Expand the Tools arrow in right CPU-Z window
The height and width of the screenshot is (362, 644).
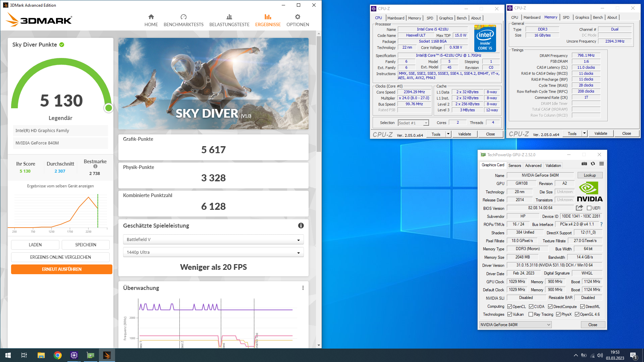pyautogui.click(x=584, y=133)
